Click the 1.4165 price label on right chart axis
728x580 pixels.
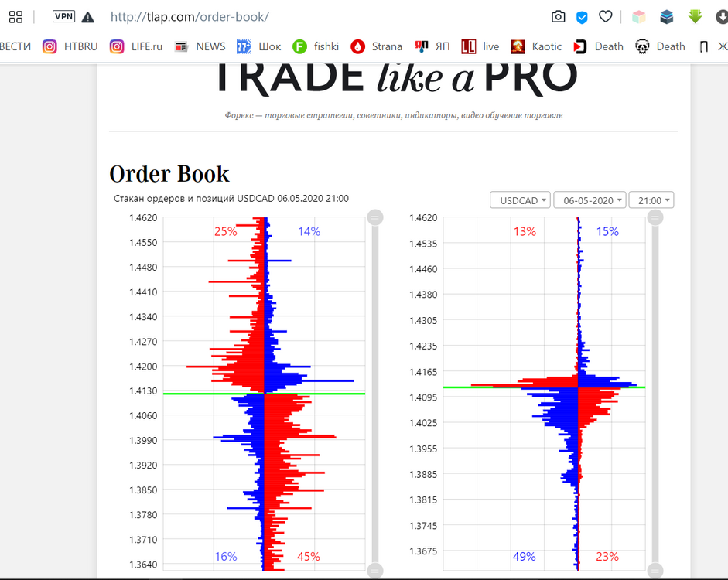click(423, 372)
